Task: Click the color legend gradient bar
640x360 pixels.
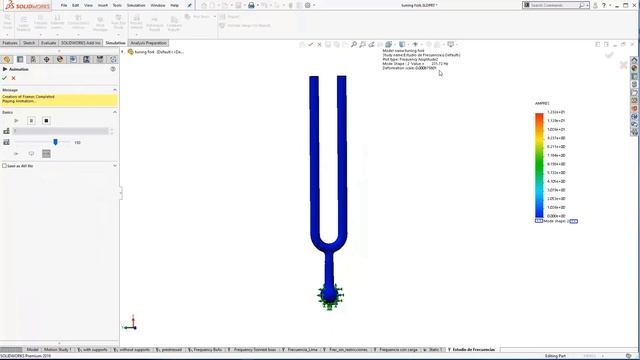Action: 539,165
